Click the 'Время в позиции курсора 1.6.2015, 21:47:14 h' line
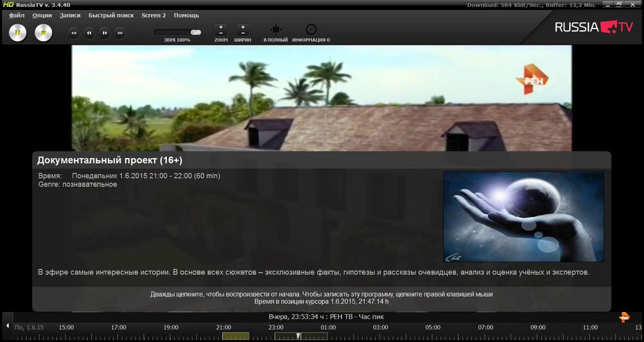The image size is (644, 342). pyautogui.click(x=321, y=302)
